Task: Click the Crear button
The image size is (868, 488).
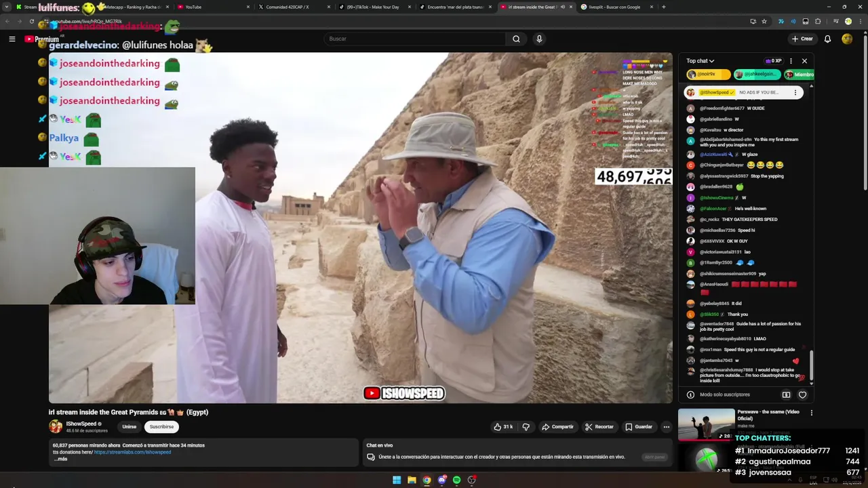Action: point(802,39)
